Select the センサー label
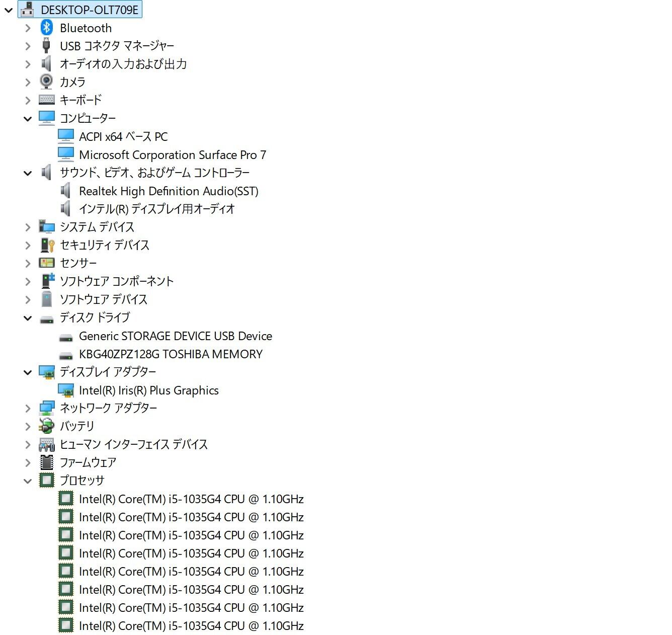672x635 pixels. [78, 263]
